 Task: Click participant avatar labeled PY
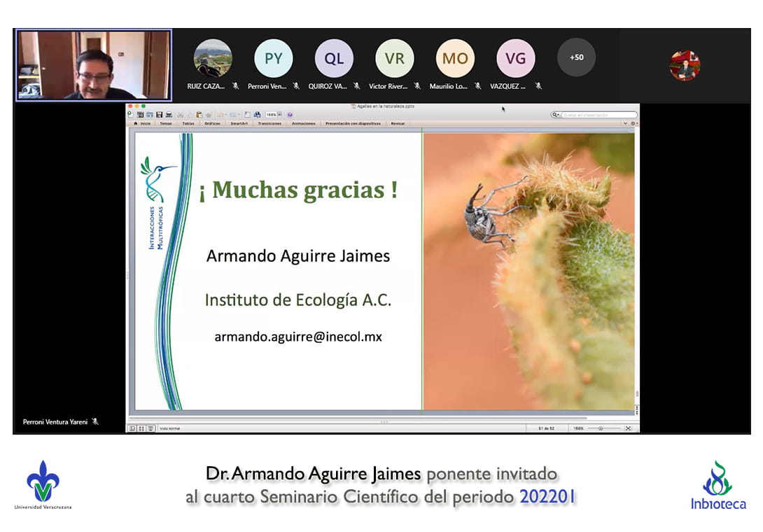click(x=273, y=58)
